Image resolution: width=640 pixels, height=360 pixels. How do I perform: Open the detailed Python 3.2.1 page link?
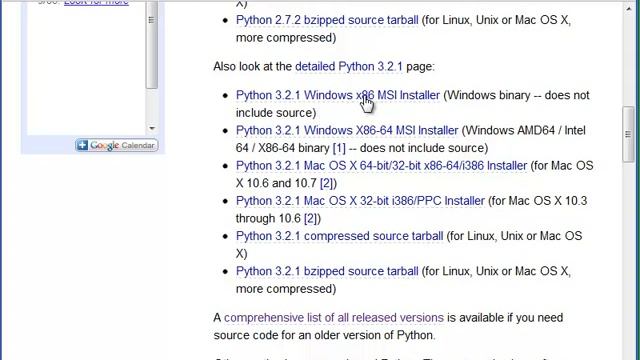pyautogui.click(x=349, y=67)
